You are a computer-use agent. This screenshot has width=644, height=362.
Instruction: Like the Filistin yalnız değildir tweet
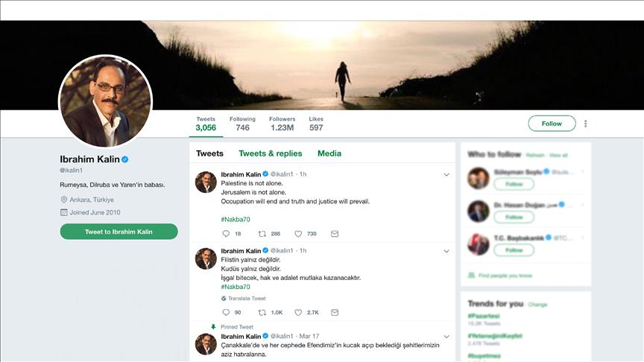tap(298, 313)
